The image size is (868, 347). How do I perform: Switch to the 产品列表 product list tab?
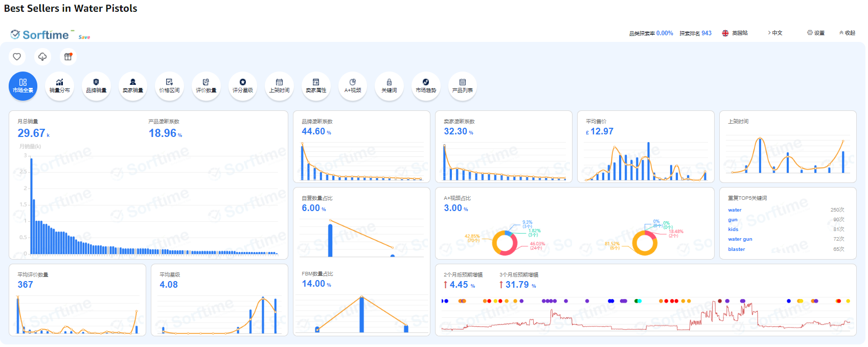coord(462,86)
